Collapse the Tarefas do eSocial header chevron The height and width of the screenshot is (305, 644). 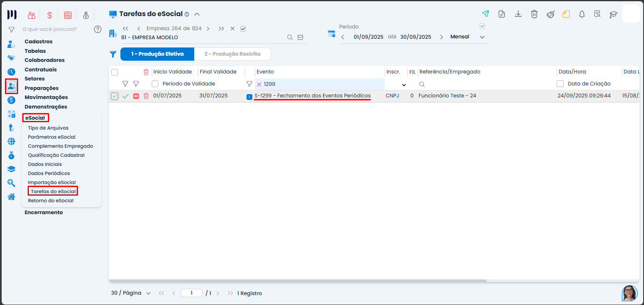coord(197,14)
